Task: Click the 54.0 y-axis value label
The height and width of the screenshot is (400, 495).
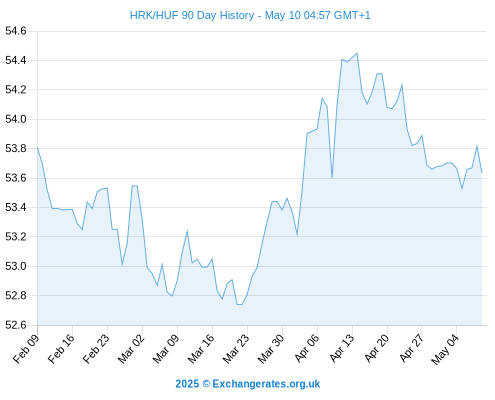Action: coord(16,119)
